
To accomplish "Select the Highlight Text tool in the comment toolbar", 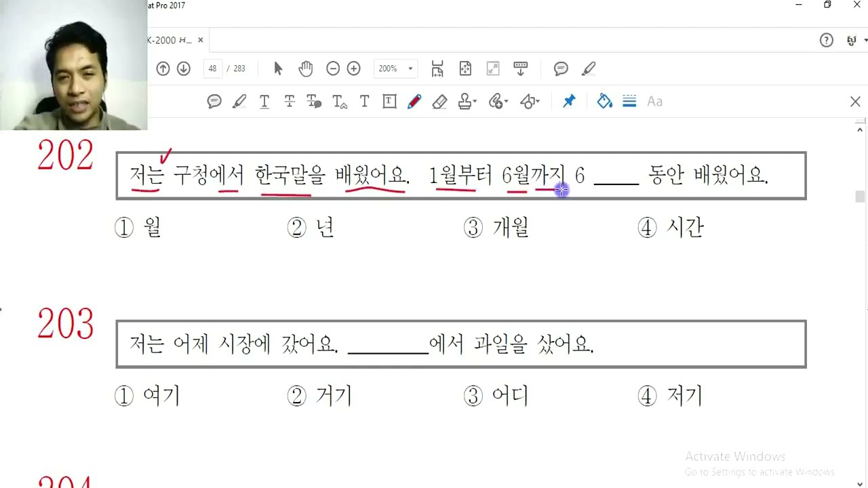I will pyautogui.click(x=239, y=102).
